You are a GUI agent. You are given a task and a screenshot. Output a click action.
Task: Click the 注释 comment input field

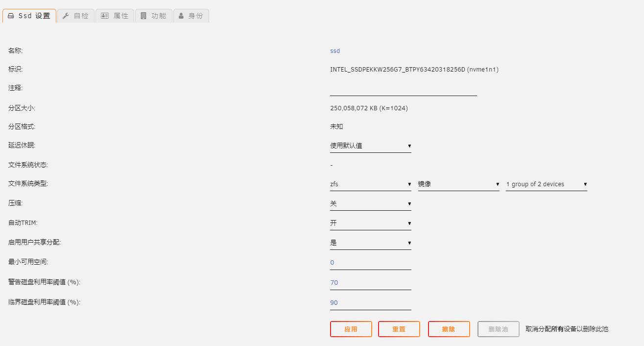click(403, 89)
